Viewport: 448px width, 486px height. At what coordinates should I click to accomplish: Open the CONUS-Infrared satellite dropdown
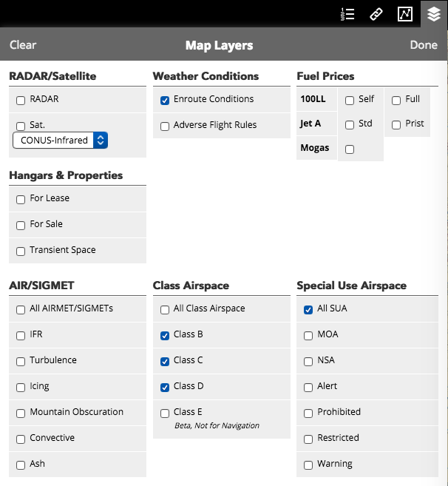61,140
